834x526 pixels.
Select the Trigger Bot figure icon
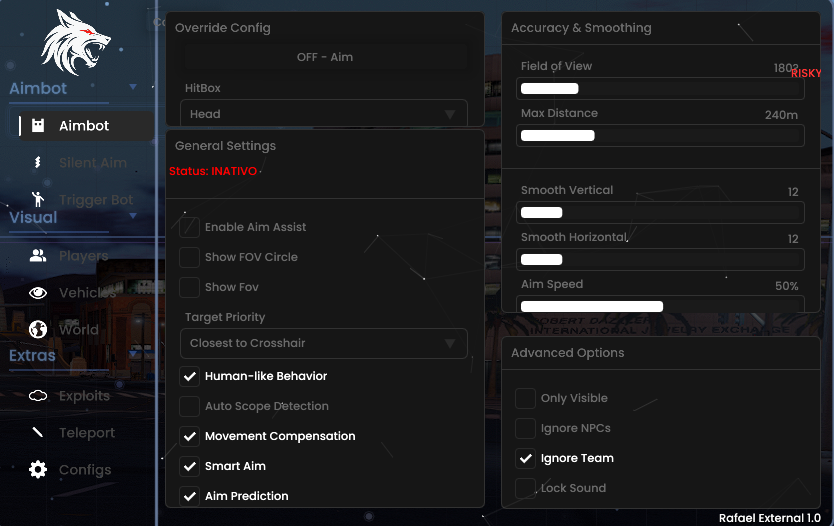(38, 200)
